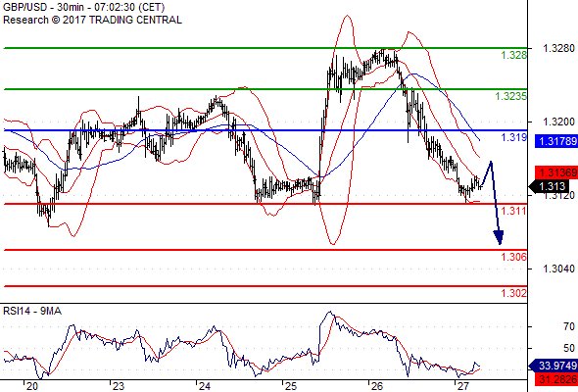The image size is (578, 392).
Task: Click the 1.3040 price axis label
Action: (x=558, y=269)
